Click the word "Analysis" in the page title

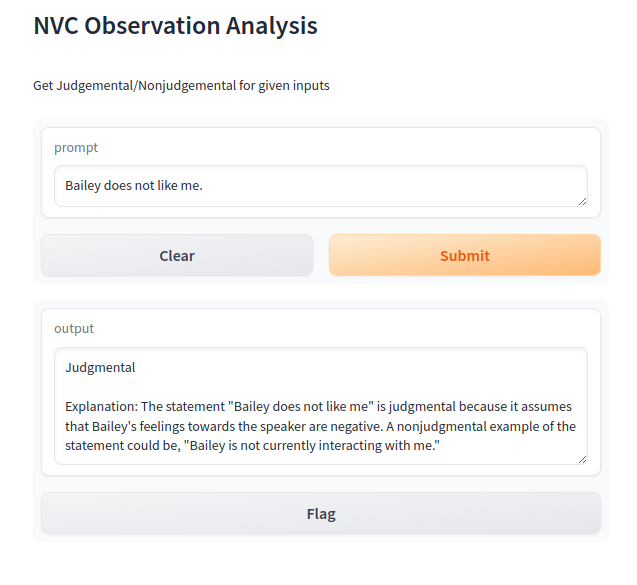point(271,26)
